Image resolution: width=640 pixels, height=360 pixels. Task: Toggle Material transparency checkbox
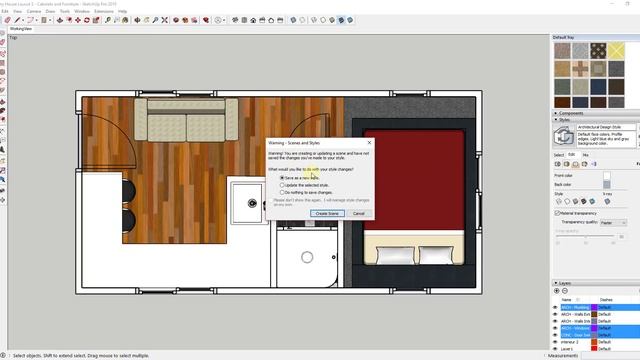pos(557,213)
